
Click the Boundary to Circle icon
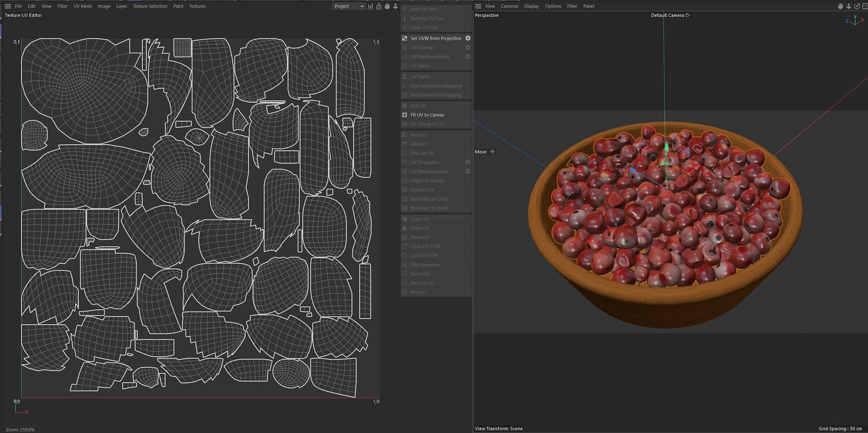404,199
